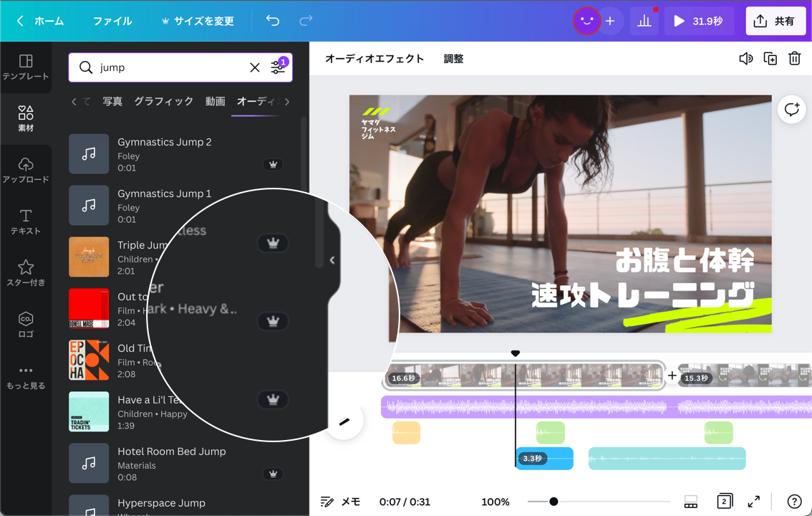812x516 pixels.
Task: Delete the selected audio with the trash icon
Action: [x=794, y=59]
